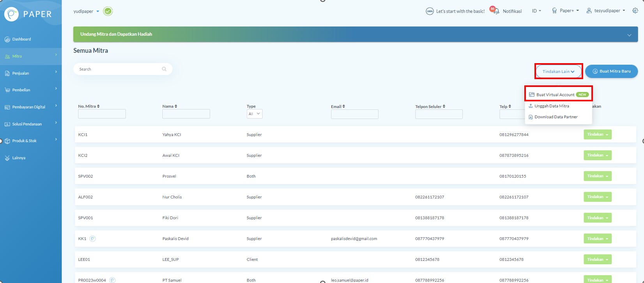This screenshot has height=283, width=644.
Task: Open Tindakan dropdown for LEE_SUP row
Action: pyautogui.click(x=597, y=259)
